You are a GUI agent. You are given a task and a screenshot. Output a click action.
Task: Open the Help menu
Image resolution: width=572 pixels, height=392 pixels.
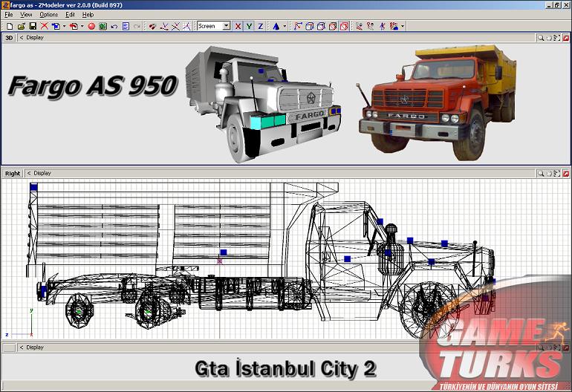pyautogui.click(x=88, y=15)
